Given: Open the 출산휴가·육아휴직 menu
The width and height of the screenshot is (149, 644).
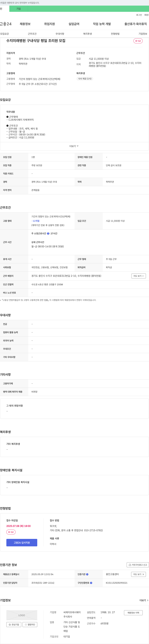Looking at the screenshot, I should tap(135, 24).
